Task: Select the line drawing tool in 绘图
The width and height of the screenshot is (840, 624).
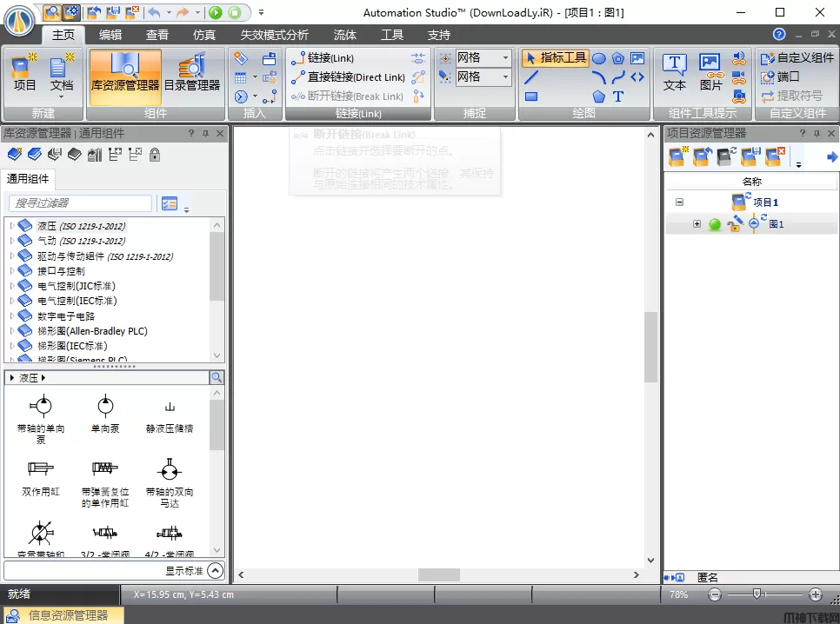Action: pos(531,77)
